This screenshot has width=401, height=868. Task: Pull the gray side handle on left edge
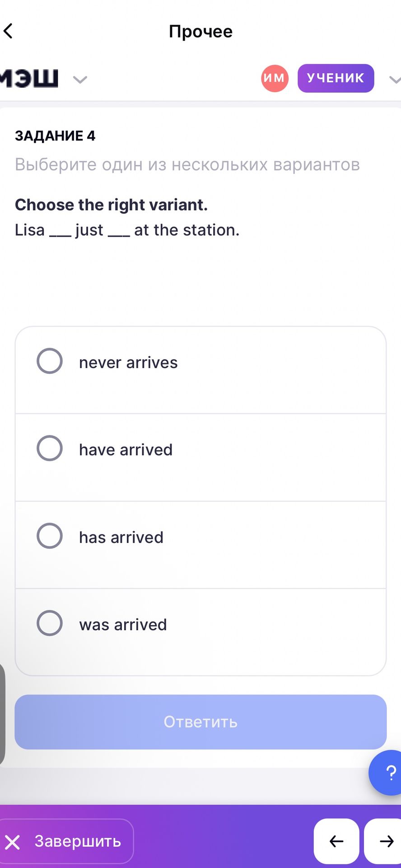coord(2,714)
